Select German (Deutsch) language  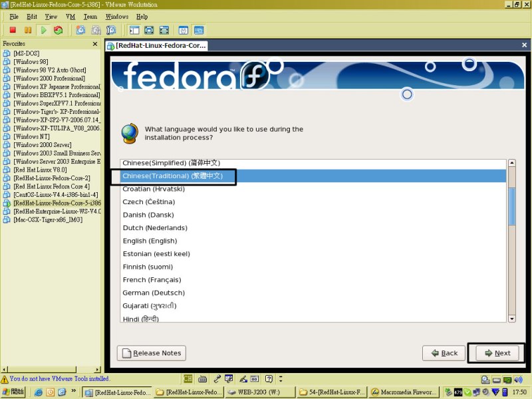(313, 293)
